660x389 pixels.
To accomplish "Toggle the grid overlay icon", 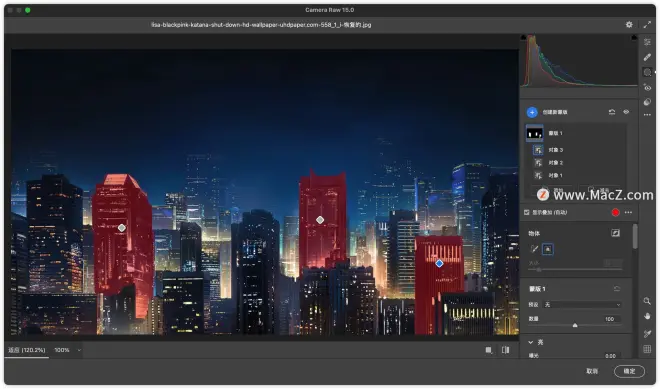I will [647, 349].
